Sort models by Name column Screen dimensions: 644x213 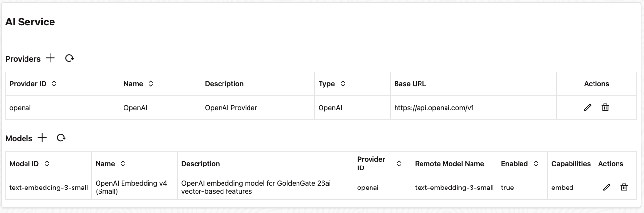123,164
